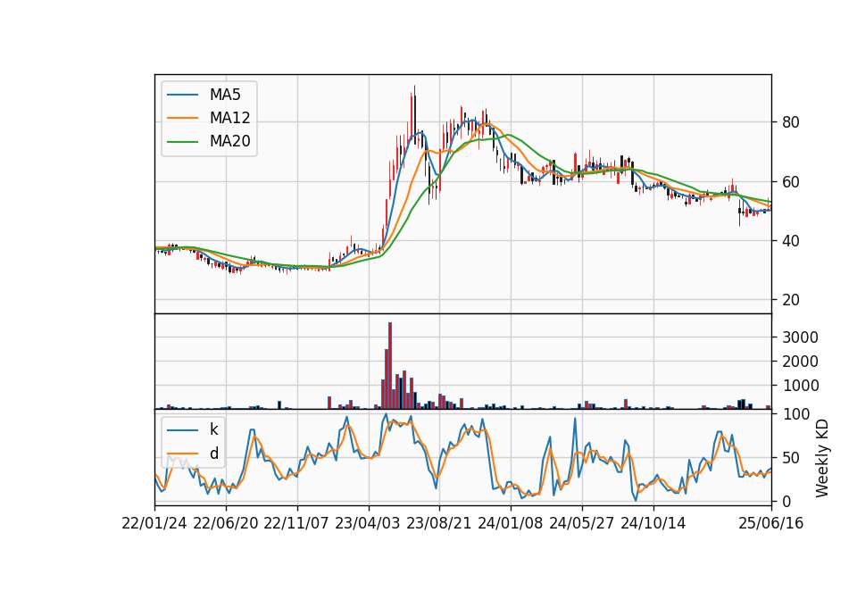Click the 25/06/16 date tick label
857x616 pixels.
click(x=771, y=524)
